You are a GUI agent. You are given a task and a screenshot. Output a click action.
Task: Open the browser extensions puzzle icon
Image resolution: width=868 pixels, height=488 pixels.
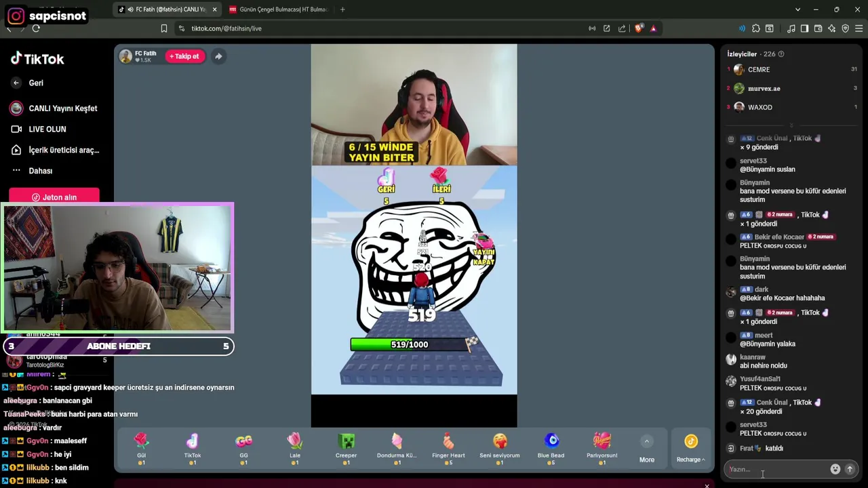[x=756, y=28]
